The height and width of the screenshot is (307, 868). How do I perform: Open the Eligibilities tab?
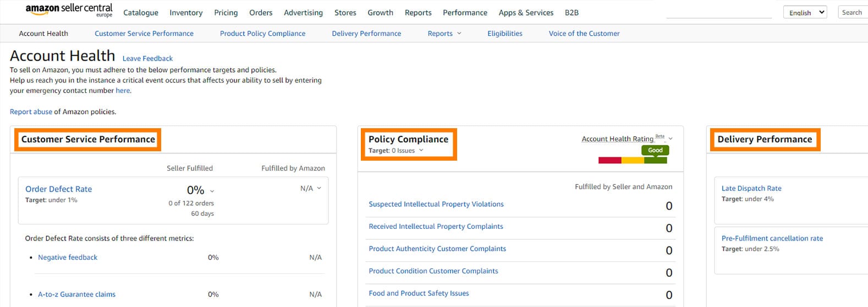(505, 34)
